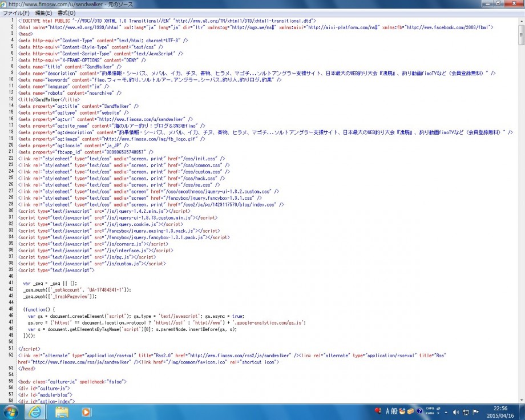Click the 'getElementsByTagName' line
The image size is (525, 420).
click(x=132, y=329)
